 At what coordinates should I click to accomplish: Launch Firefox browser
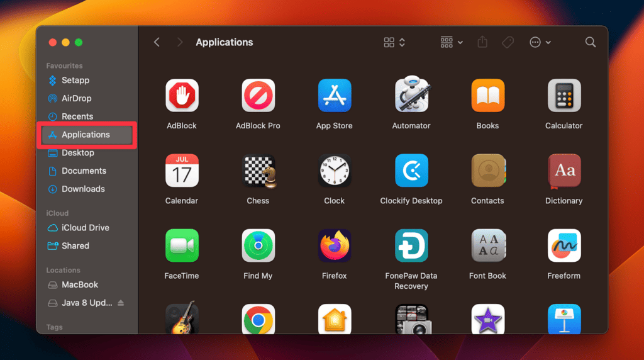pos(335,245)
